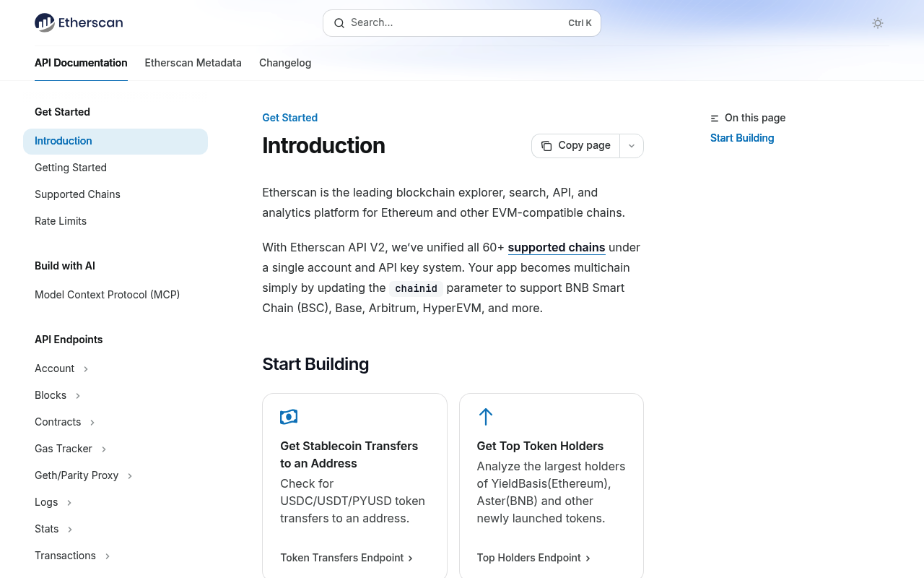Click the Copy page button
Screen dimensions: 924x578
click(576, 146)
